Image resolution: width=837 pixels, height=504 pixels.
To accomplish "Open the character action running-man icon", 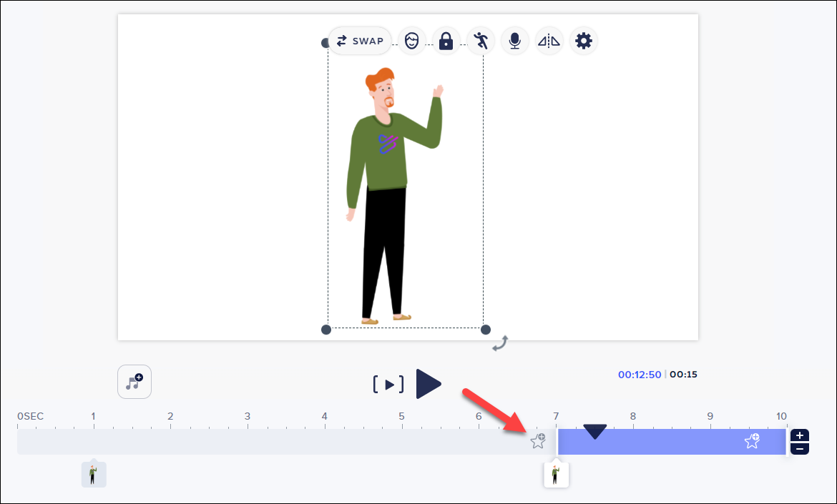I will (481, 41).
